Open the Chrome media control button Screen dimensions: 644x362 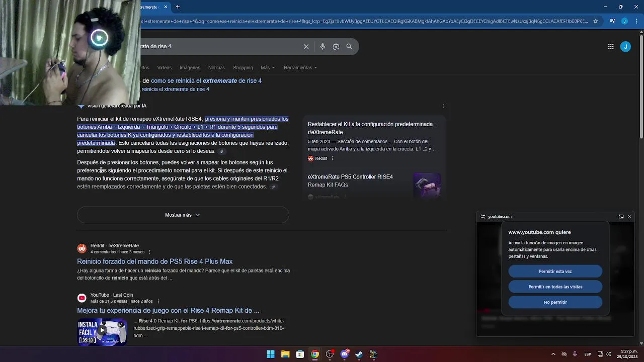pos(612,21)
